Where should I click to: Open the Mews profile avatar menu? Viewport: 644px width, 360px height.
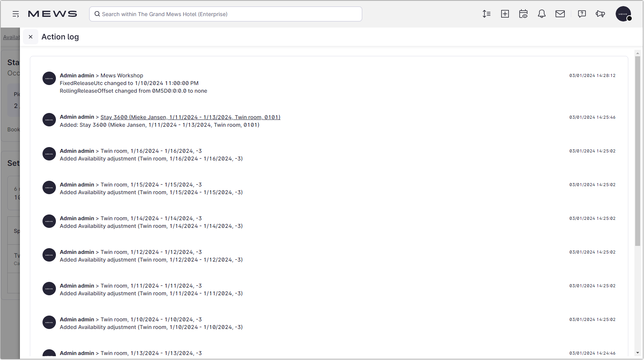623,14
